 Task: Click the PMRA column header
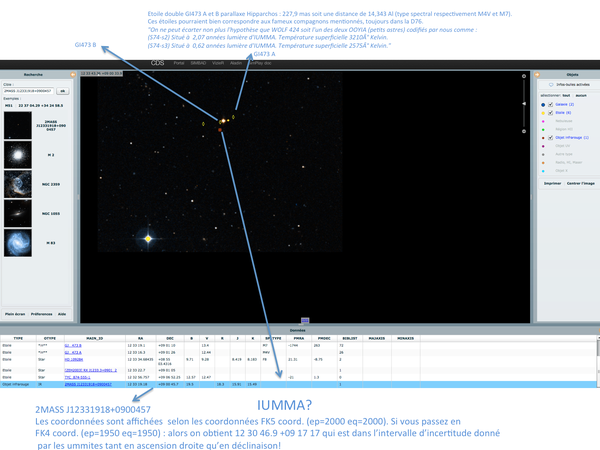click(x=299, y=338)
